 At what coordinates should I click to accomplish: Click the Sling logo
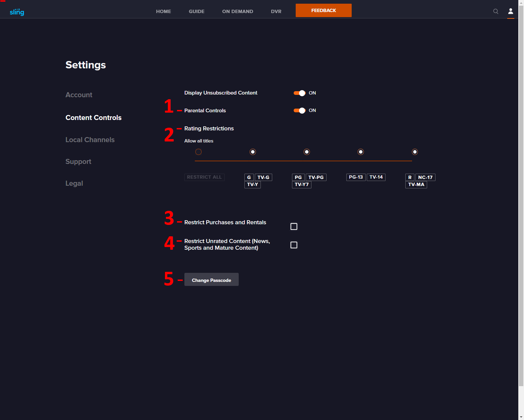17,11
